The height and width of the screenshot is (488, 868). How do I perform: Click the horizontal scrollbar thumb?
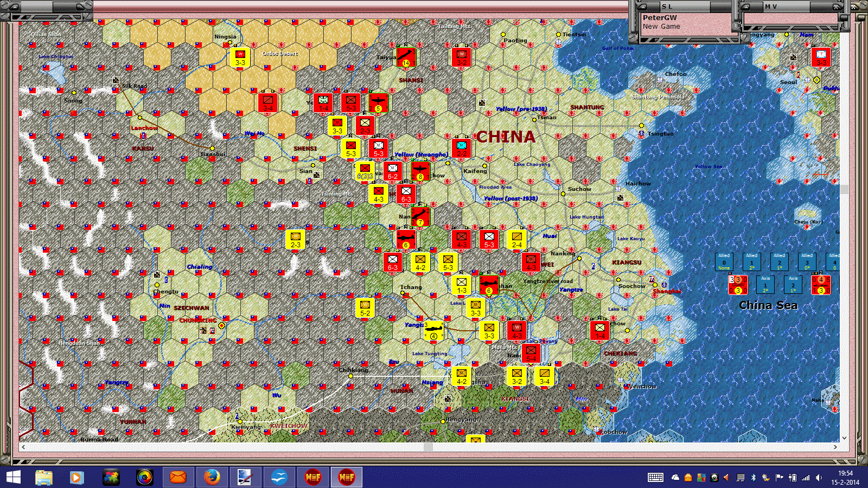pos(428,447)
